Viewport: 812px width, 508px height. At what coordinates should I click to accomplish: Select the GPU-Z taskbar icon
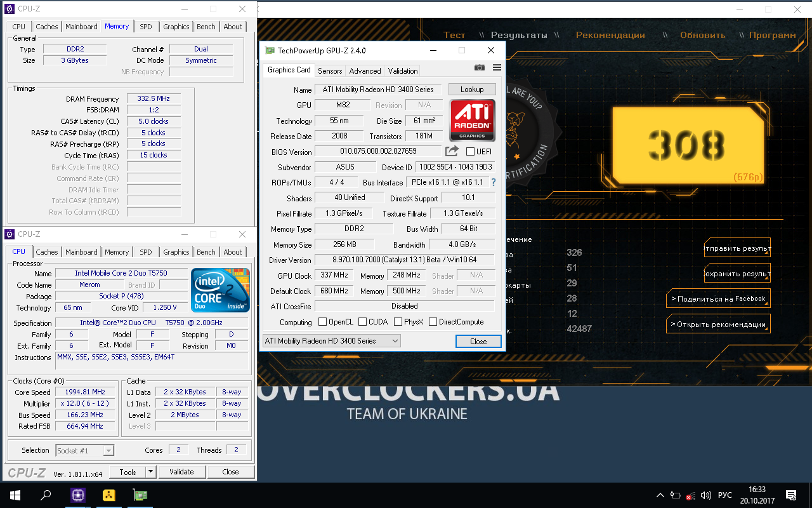coord(140,495)
